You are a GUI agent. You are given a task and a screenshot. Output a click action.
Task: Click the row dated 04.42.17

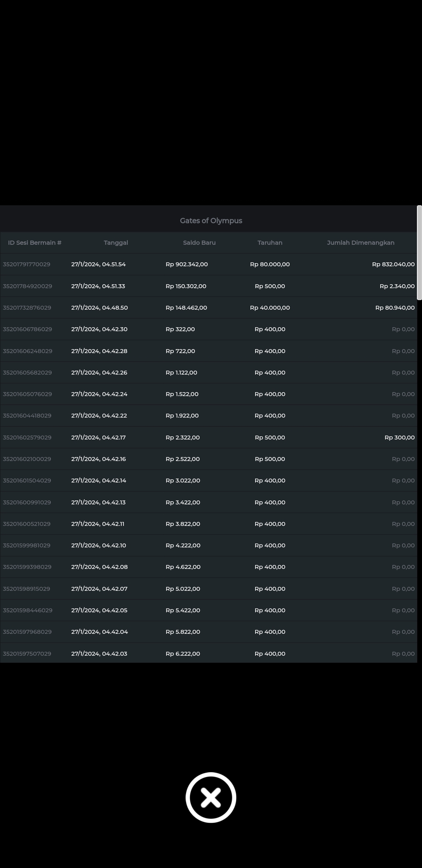click(x=98, y=438)
